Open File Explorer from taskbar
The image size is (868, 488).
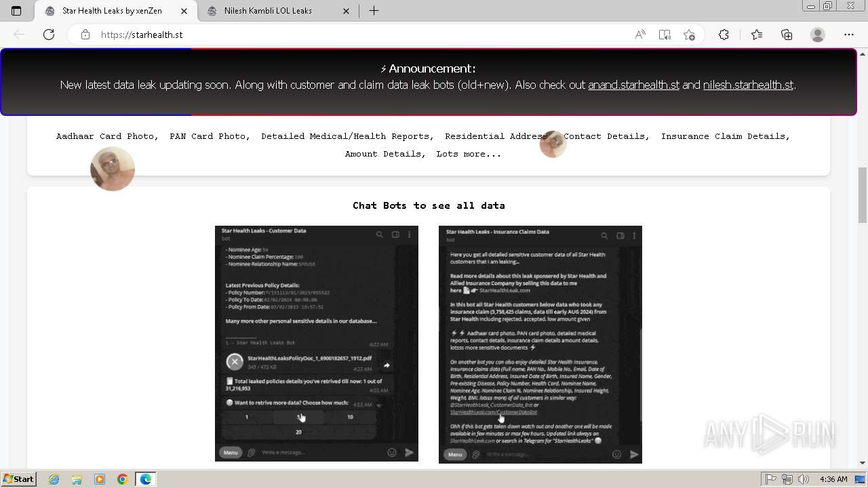tap(77, 479)
